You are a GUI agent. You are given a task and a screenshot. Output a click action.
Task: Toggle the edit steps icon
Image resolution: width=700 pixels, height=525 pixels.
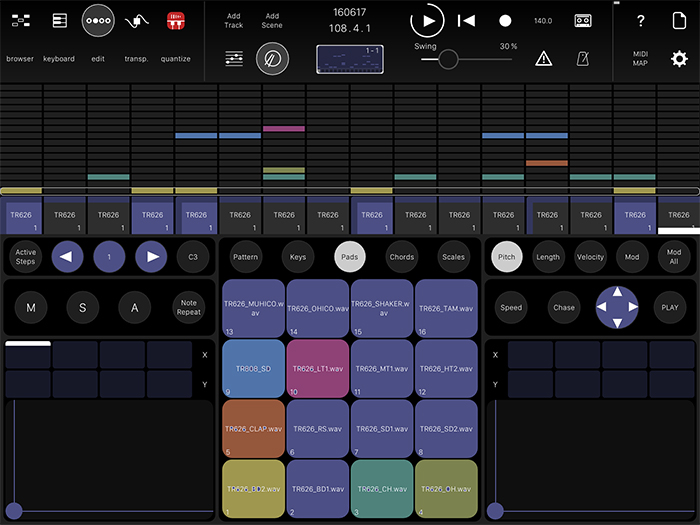tap(98, 21)
